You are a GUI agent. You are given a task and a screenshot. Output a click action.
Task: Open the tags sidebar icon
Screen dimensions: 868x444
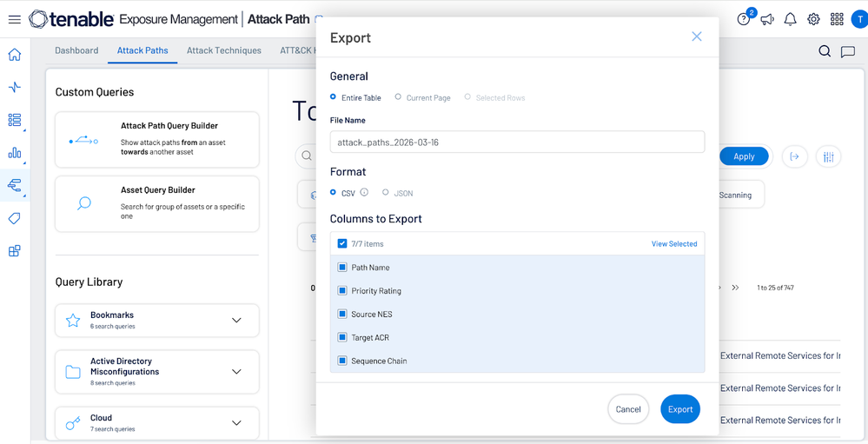pos(15,218)
